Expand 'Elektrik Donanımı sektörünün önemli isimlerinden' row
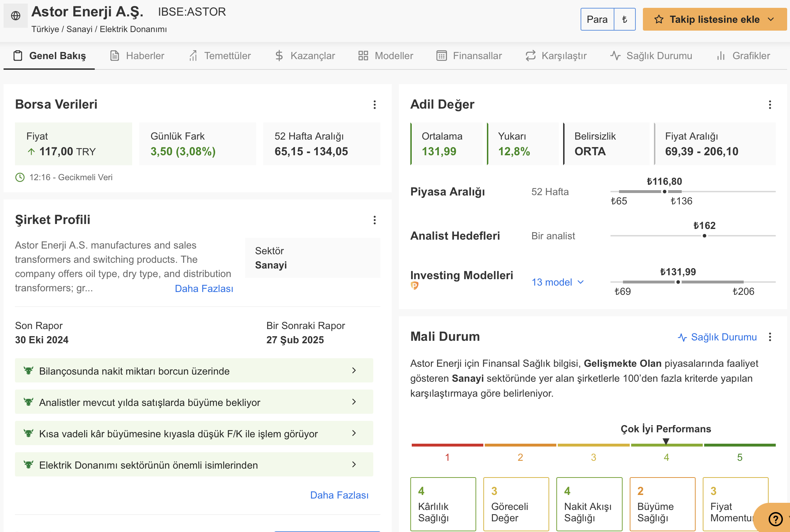Screen dimensions: 790x532 pyautogui.click(x=194, y=465)
